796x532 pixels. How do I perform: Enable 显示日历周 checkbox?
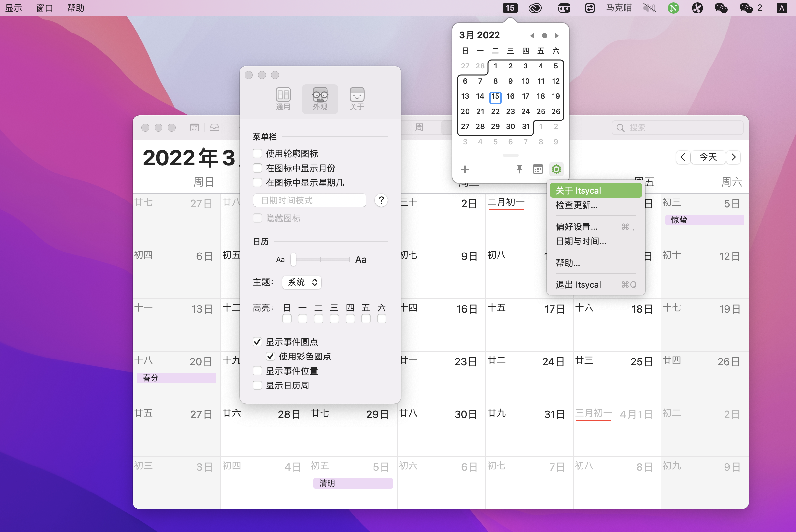[x=257, y=386]
